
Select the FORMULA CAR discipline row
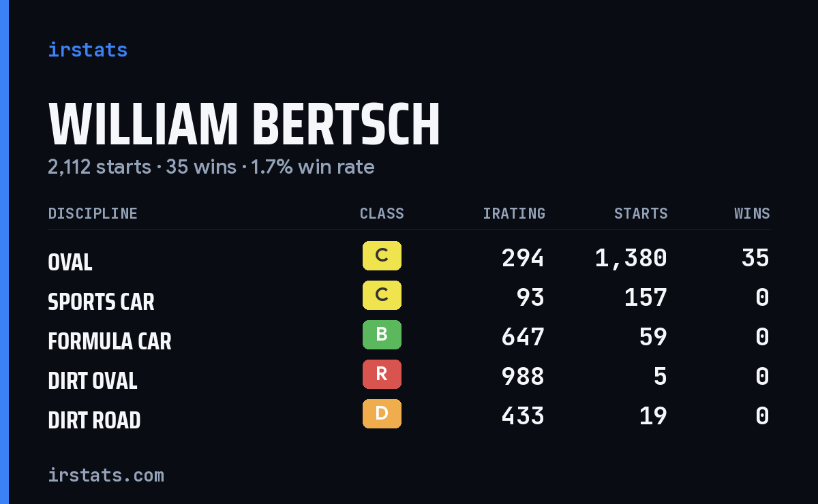tap(409, 337)
